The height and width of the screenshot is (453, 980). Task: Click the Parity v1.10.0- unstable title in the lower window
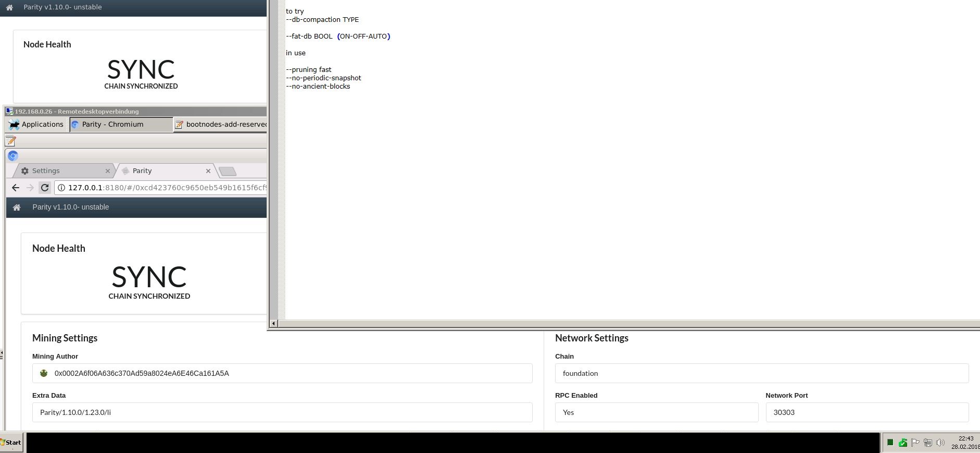(x=71, y=207)
